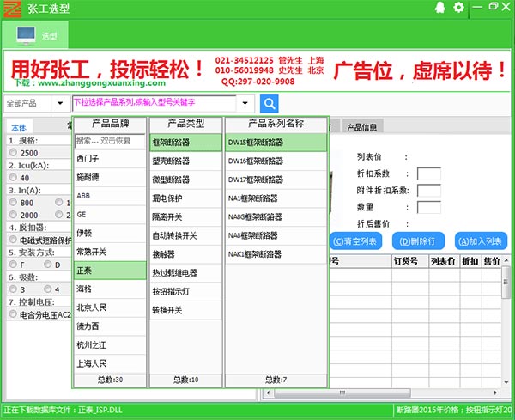
Task: Click the 张工选型 logo icon
Action: pos(12,9)
